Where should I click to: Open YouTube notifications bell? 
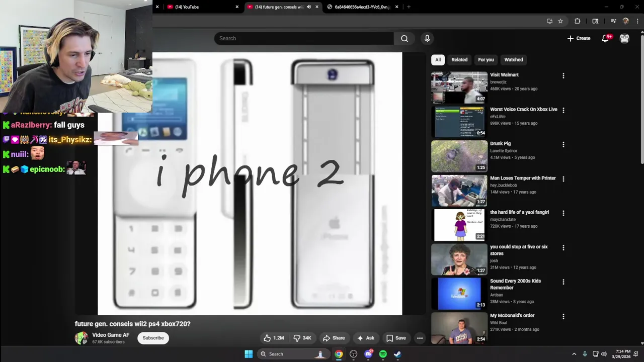tap(605, 38)
